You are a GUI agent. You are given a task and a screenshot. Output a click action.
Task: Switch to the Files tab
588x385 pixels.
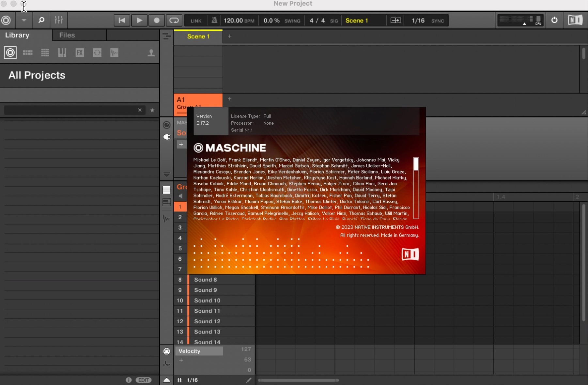pos(67,35)
